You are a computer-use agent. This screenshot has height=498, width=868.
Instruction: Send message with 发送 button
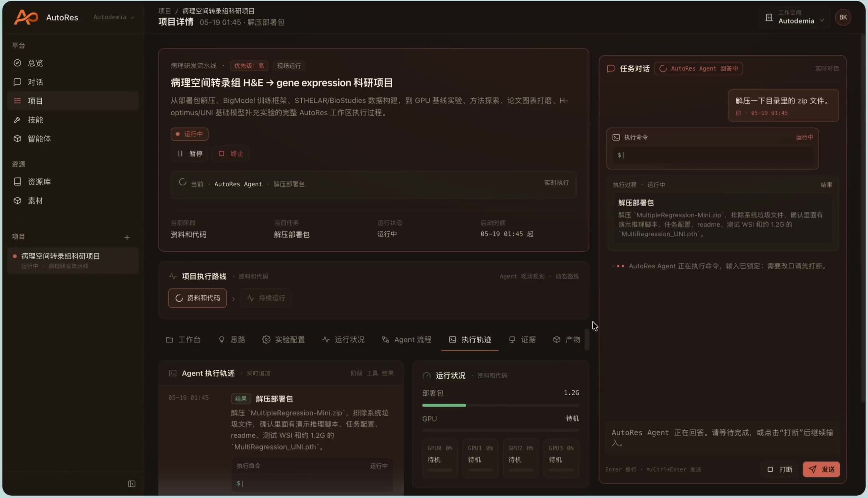[x=821, y=469]
